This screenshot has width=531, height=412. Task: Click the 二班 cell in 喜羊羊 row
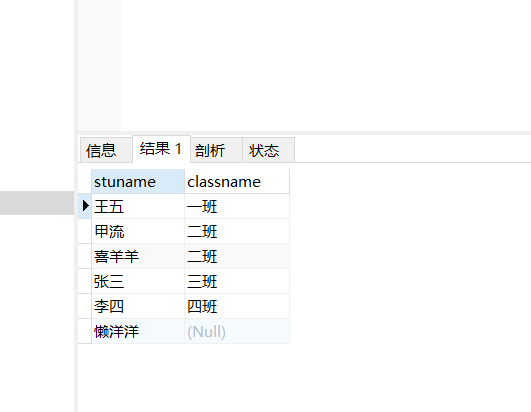pyautogui.click(x=237, y=256)
